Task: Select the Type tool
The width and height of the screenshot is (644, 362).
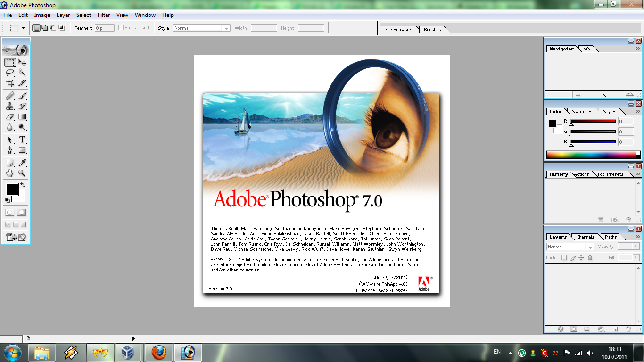Action: pyautogui.click(x=22, y=140)
